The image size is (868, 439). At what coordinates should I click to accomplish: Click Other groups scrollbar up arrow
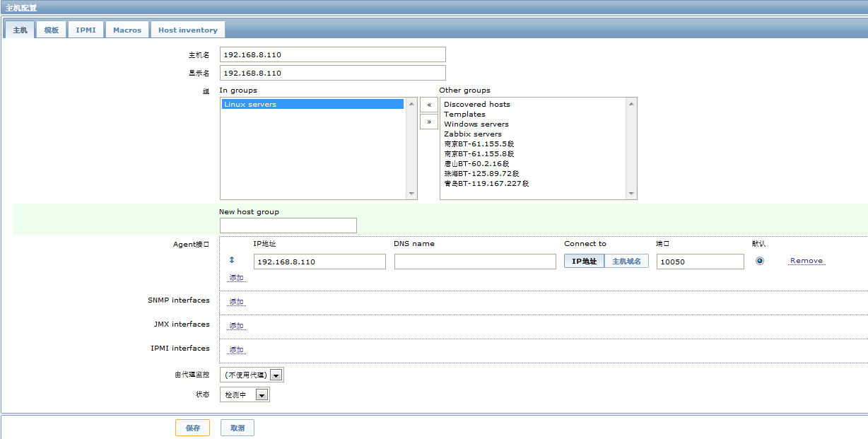631,104
